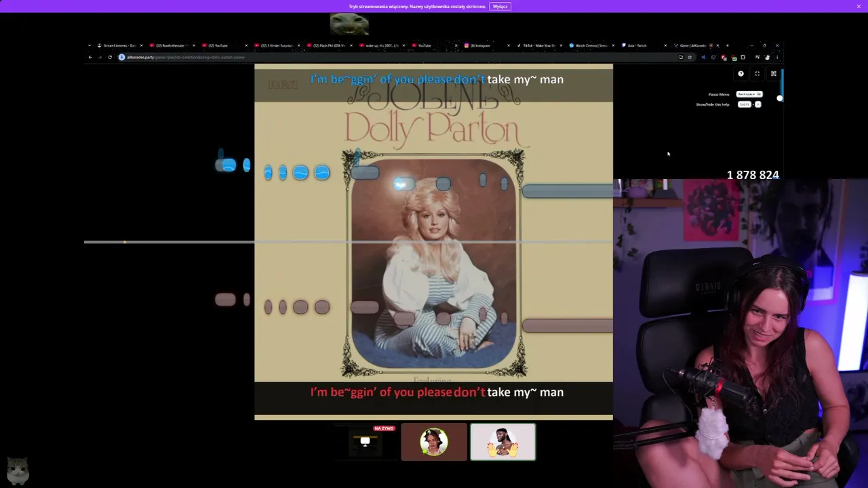
Task: Click the Wyłącz button in streaming banner
Action: tap(500, 7)
